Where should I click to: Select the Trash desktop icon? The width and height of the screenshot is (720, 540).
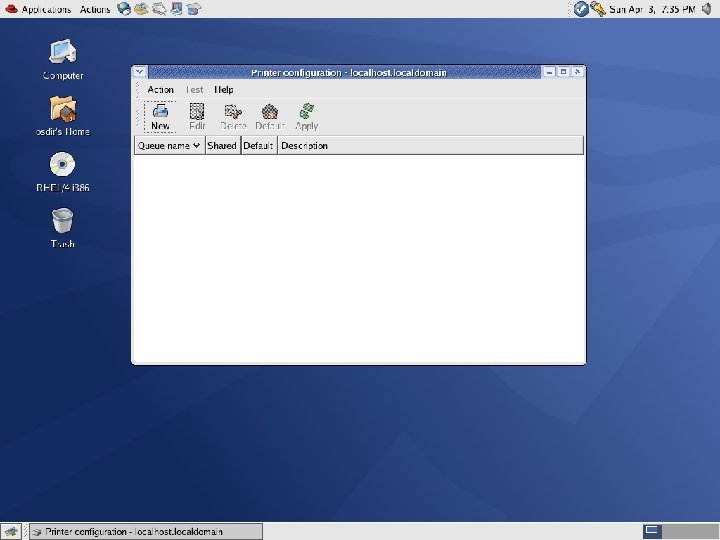(x=63, y=228)
